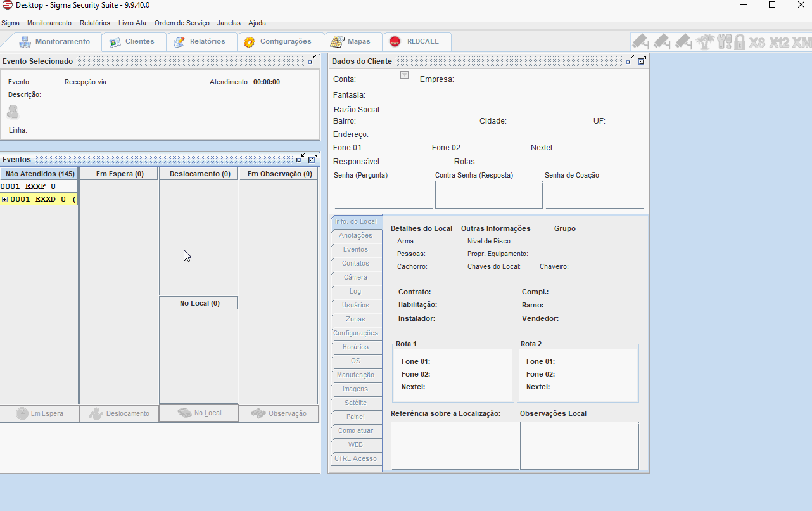Click the Não Atendidos (145) column header
Viewport: 812px width, 511px height.
click(x=40, y=174)
